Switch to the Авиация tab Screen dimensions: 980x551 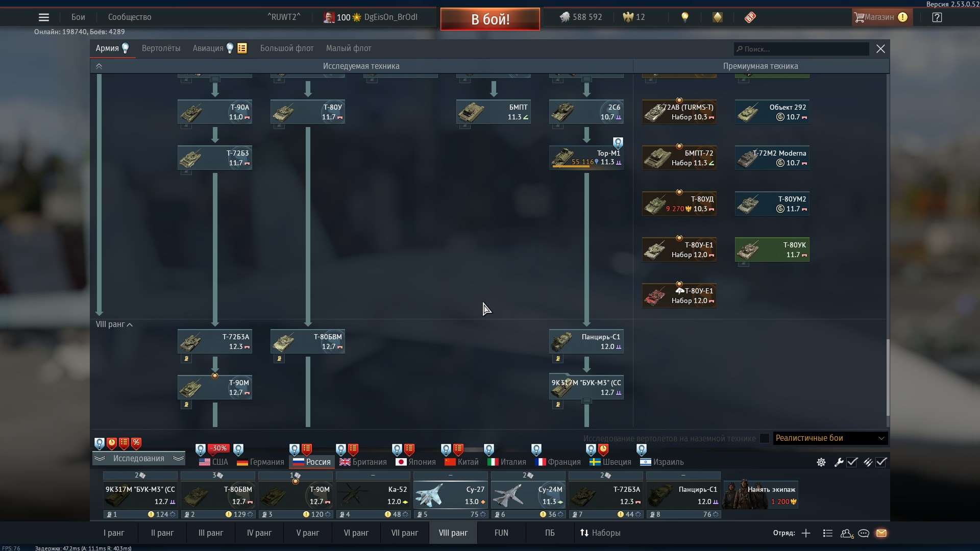tap(207, 48)
